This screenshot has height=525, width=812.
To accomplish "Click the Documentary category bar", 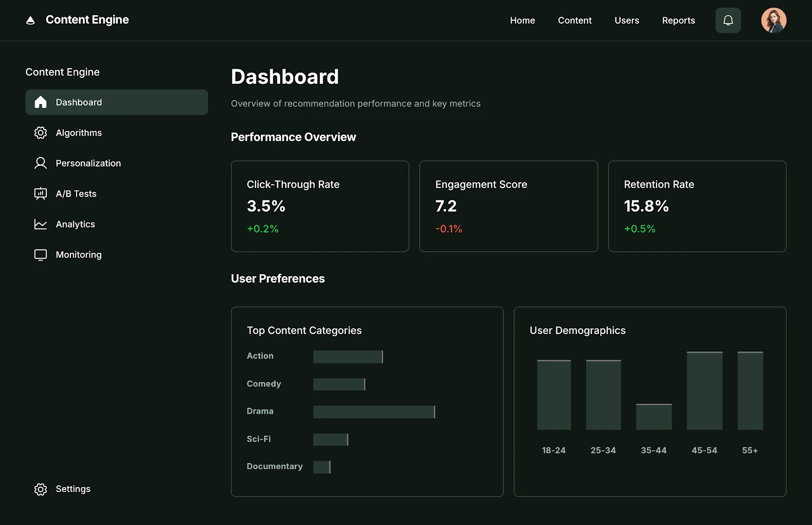I will point(322,466).
